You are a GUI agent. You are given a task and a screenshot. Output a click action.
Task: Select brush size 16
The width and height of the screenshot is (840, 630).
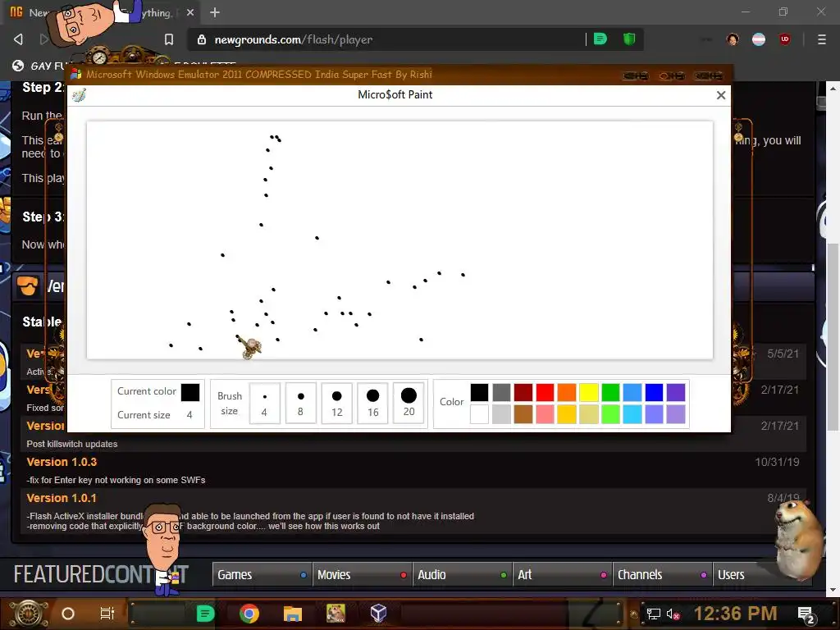373,403
